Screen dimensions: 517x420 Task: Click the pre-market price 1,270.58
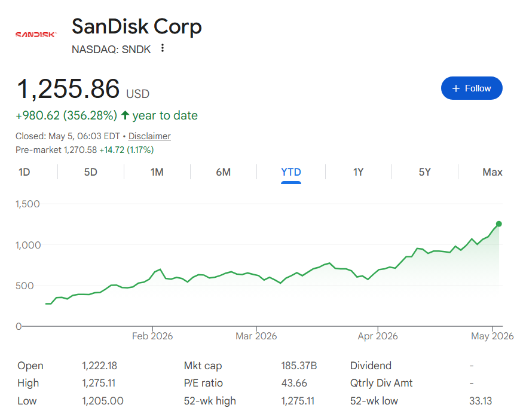(x=80, y=150)
